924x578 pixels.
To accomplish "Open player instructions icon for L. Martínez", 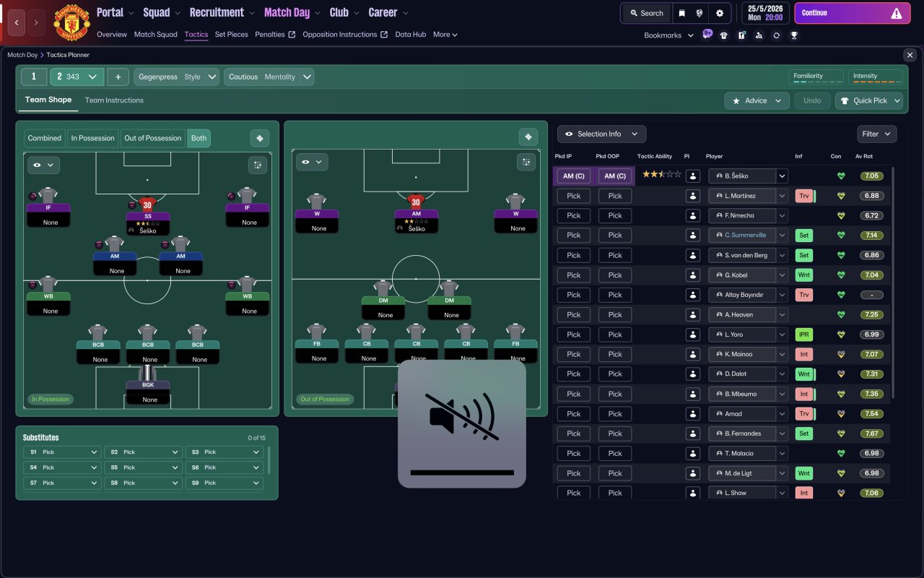I will point(693,196).
